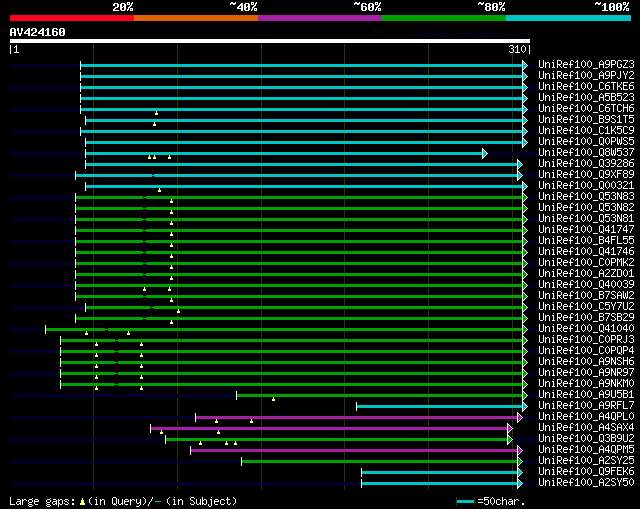The image size is (640, 509).
Task: Select the UniRef100_Q39286 hit label
Action: pyautogui.click(x=586, y=164)
